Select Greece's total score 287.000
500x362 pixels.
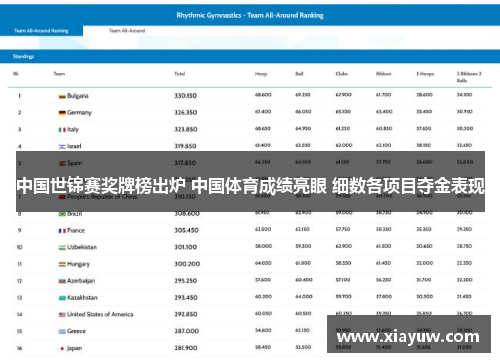click(x=187, y=331)
